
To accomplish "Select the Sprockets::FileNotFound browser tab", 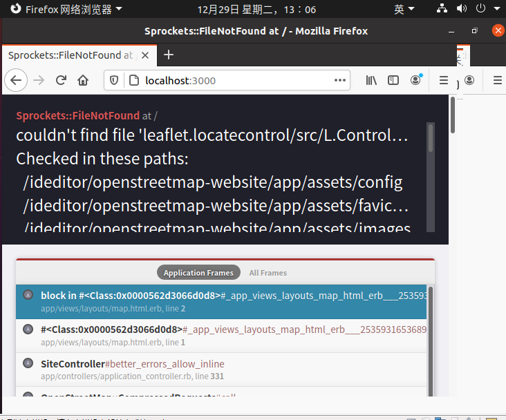I will (79, 55).
